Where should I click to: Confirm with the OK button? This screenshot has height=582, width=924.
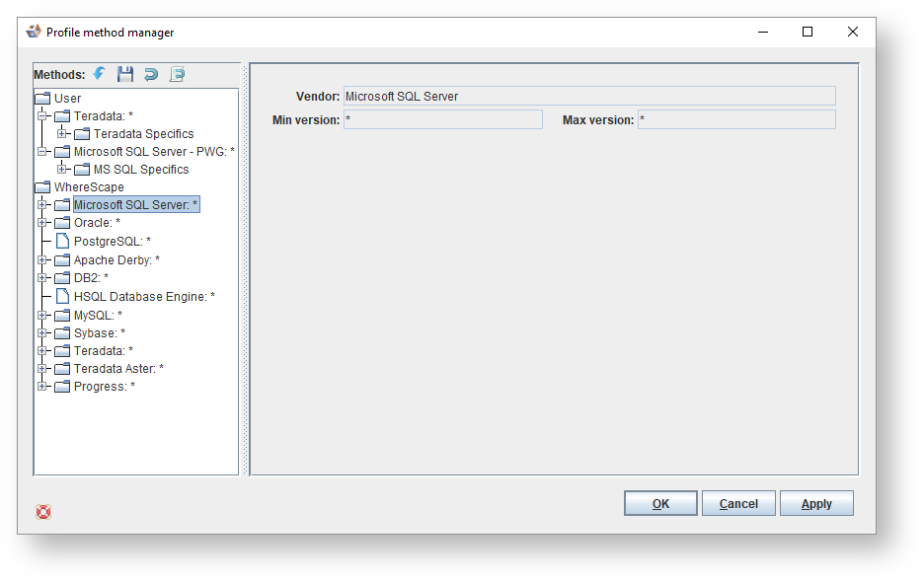pos(660,504)
